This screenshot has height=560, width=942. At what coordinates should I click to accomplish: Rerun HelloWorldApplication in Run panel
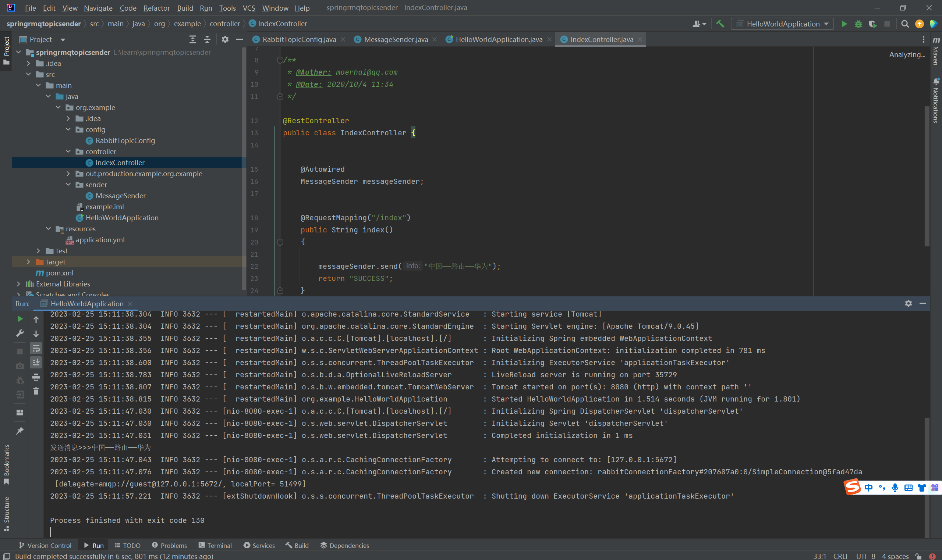20,319
